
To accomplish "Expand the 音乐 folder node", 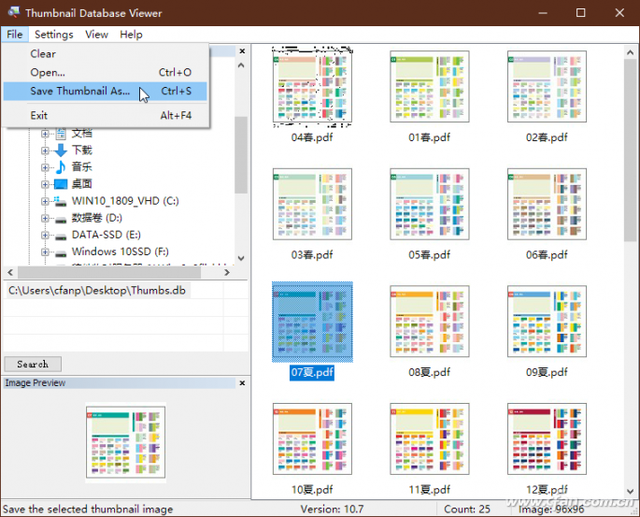I will coord(45,167).
